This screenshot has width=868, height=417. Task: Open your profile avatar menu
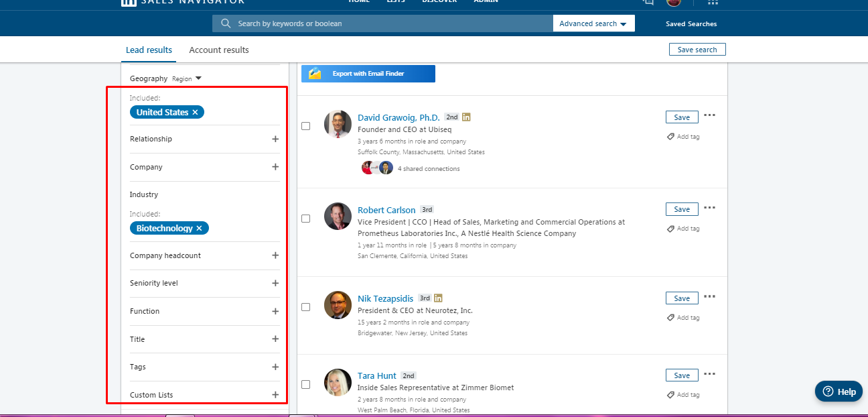pos(674,3)
